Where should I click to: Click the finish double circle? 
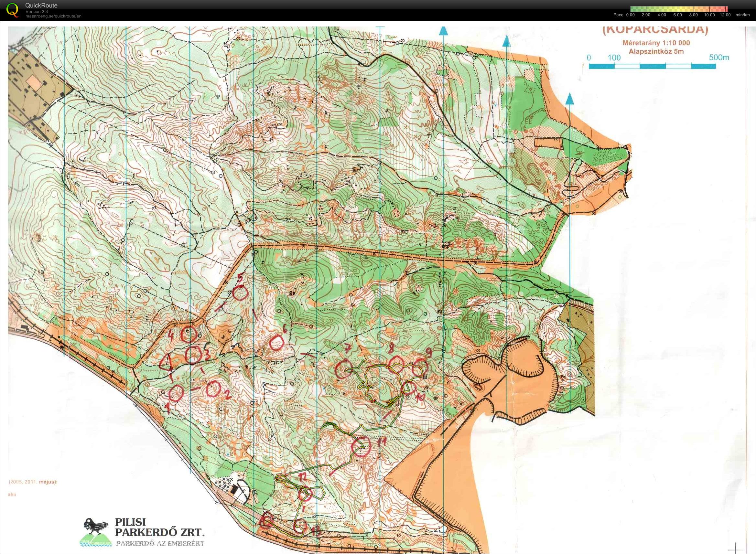(x=267, y=520)
